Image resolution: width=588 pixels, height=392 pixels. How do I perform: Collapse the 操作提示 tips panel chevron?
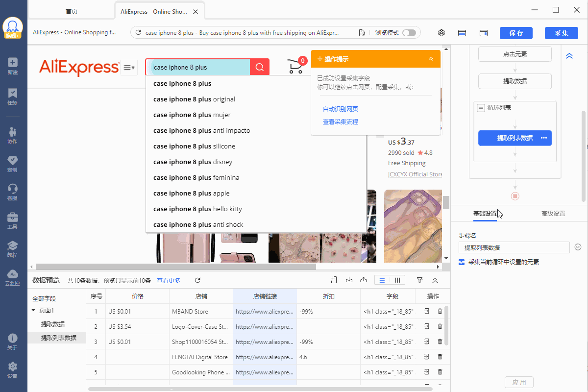431,59
